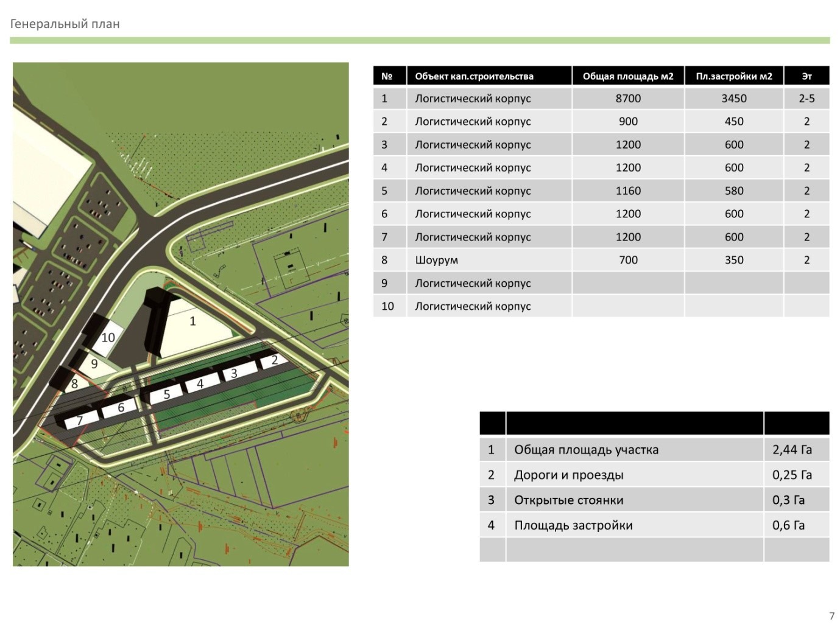Click building label '4' on the site plan
The width and height of the screenshot is (840, 630).
200,384
